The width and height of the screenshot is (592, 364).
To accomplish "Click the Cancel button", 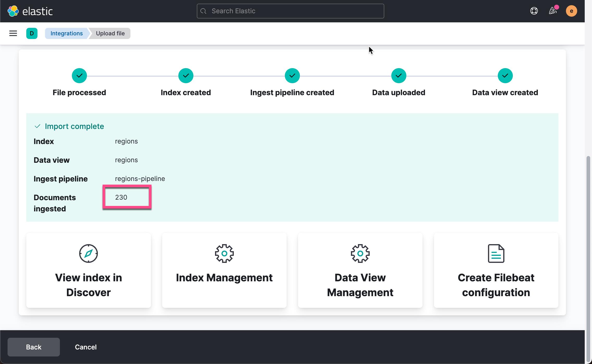I will [86, 347].
